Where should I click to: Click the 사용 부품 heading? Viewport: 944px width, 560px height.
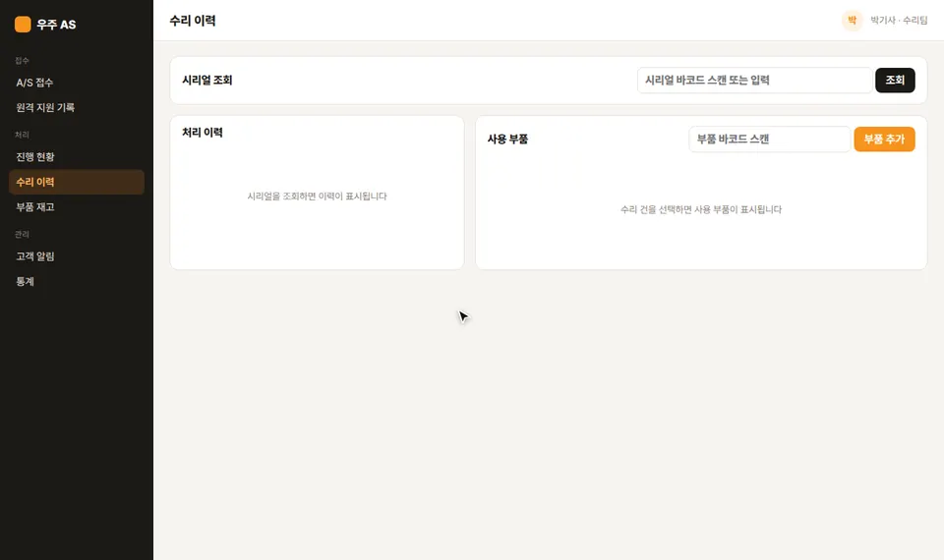point(507,139)
